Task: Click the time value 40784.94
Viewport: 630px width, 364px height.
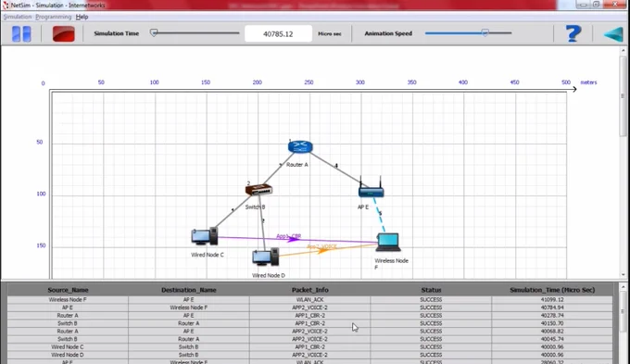Action: (552, 308)
